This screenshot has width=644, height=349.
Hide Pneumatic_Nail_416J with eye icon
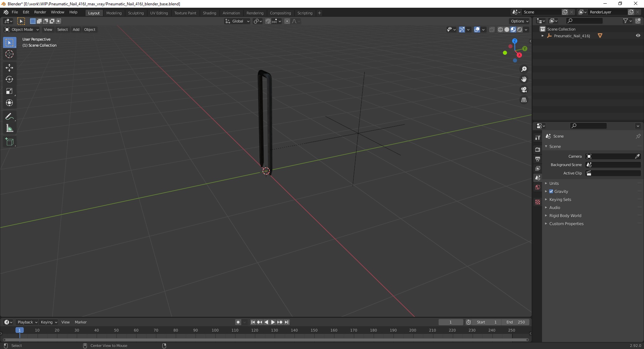point(638,36)
